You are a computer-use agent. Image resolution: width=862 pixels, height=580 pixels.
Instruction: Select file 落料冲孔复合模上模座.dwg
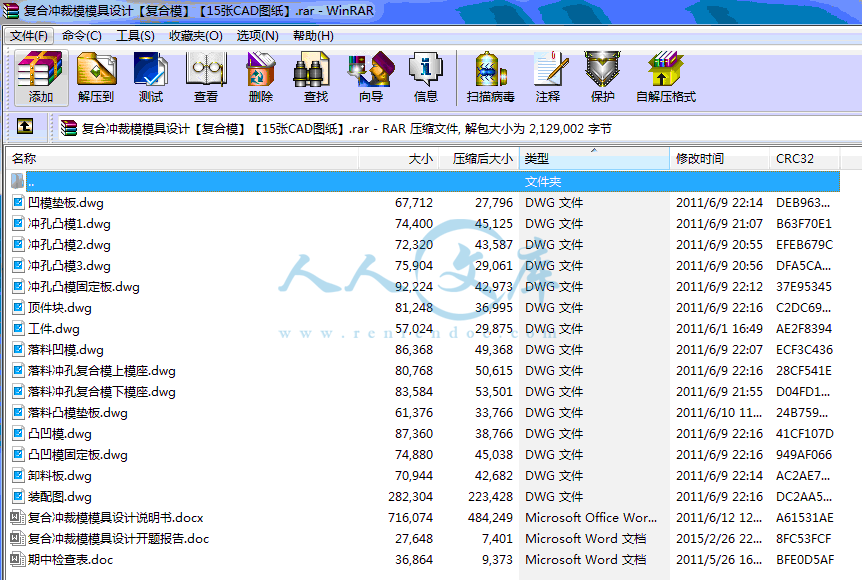[x=102, y=371]
